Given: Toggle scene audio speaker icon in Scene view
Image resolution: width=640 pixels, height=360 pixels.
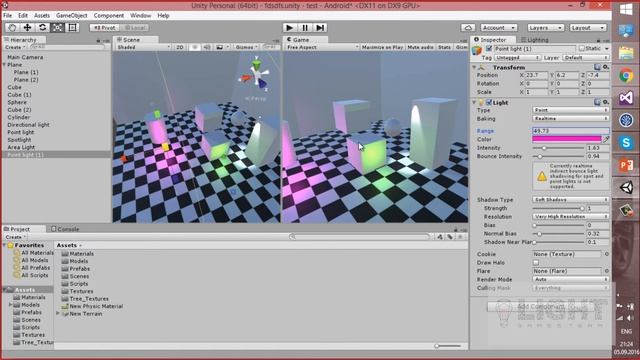Looking at the screenshot, I should [207, 47].
